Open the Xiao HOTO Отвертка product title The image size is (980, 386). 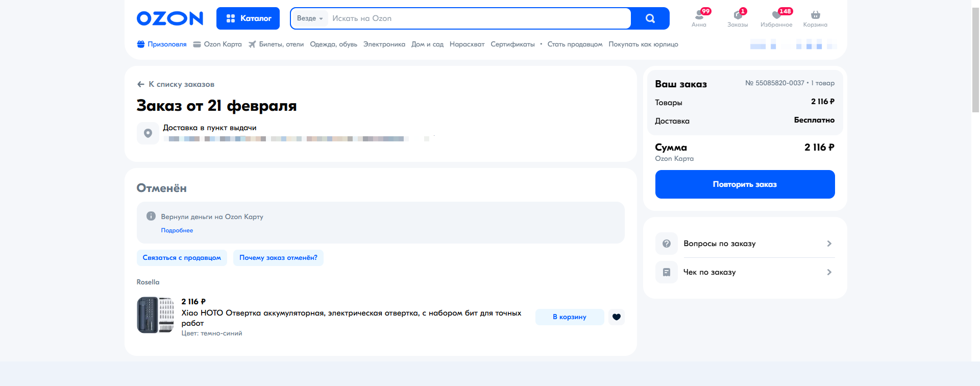[x=351, y=318]
